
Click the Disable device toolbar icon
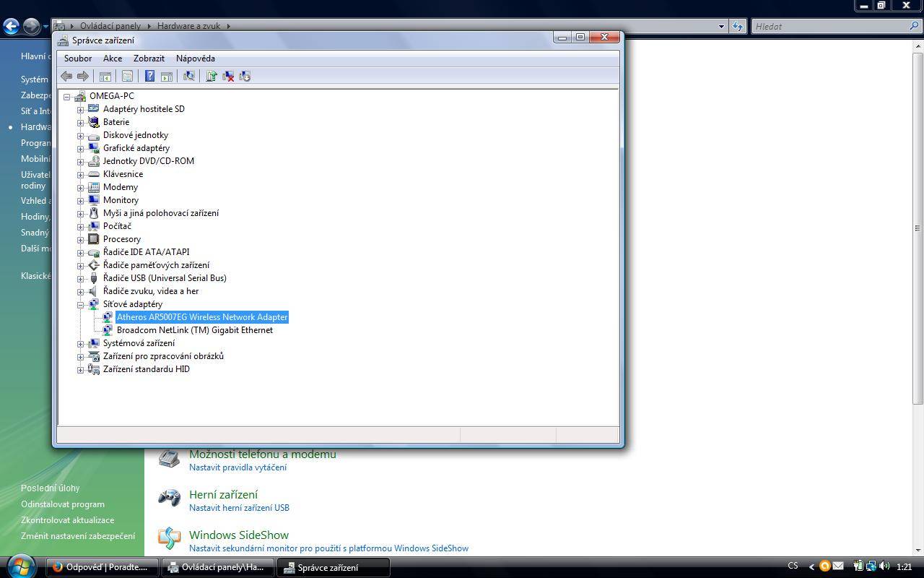click(x=245, y=76)
